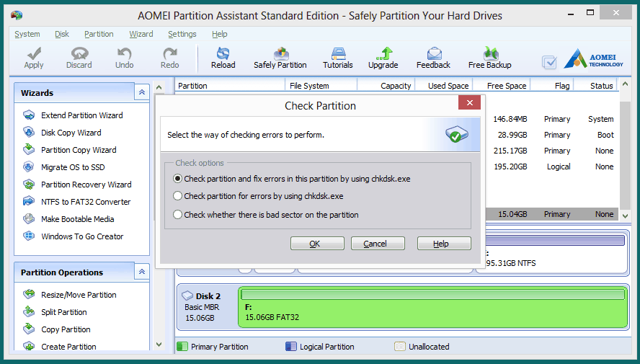
Task: Click the Undo arrow icon
Action: 125,53
